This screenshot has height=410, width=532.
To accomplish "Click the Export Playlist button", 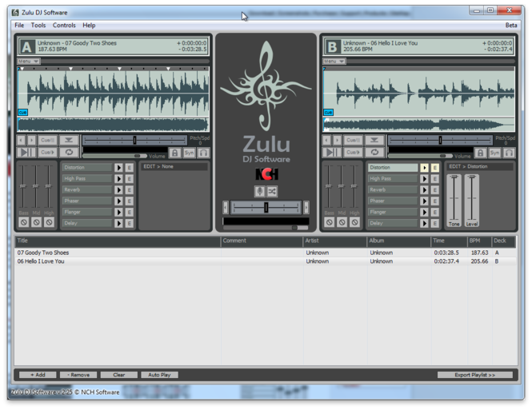I will point(474,374).
